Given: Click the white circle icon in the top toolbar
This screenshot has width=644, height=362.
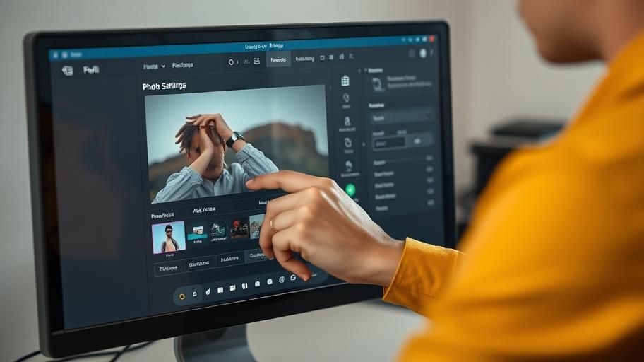Looking at the screenshot, I should click(x=231, y=62).
